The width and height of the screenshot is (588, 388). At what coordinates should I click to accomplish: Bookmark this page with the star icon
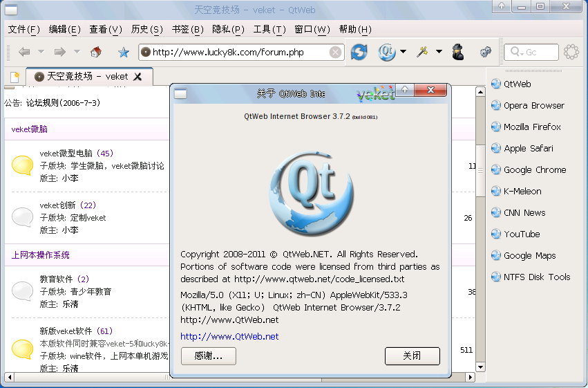[x=124, y=52]
